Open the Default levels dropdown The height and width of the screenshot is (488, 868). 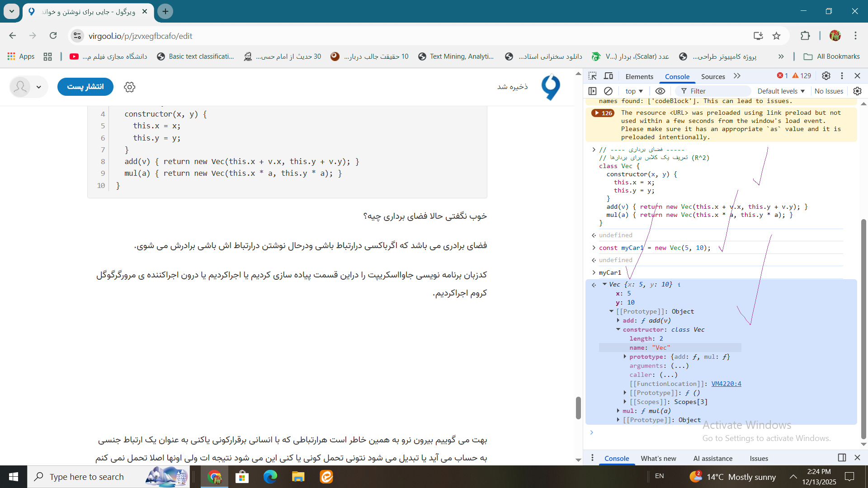pos(781,91)
